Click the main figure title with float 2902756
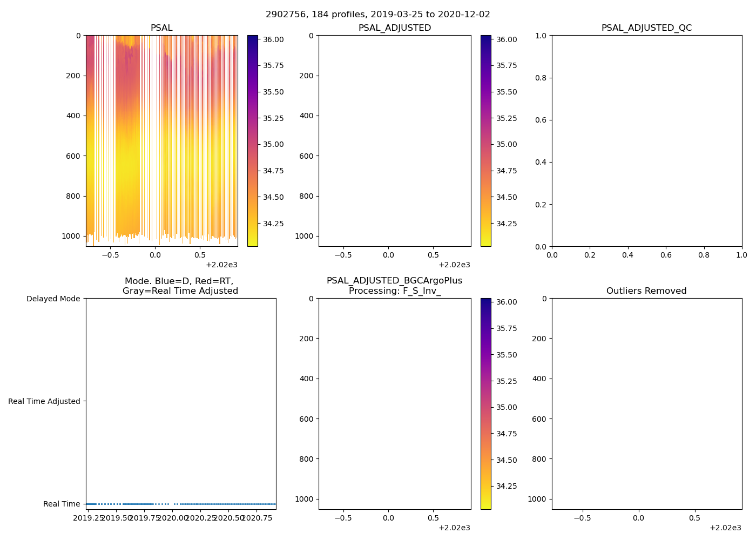Viewport: 756px width, 540px height. click(x=377, y=15)
